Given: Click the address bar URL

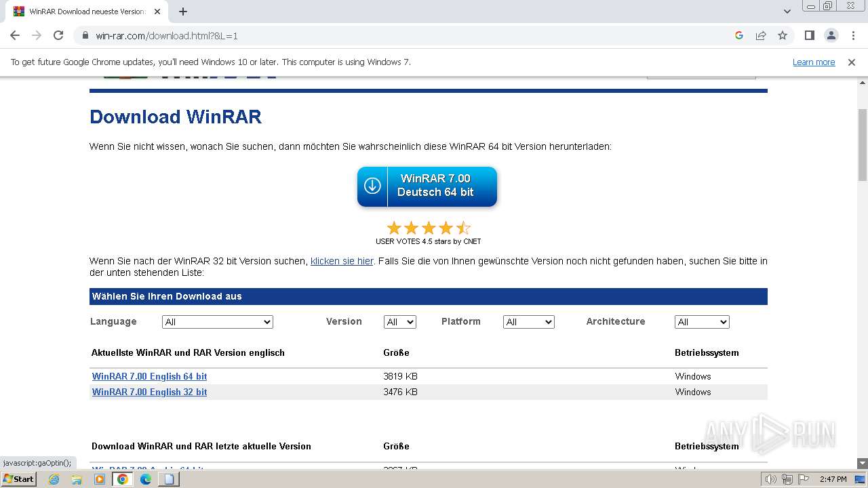Looking at the screenshot, I should (x=166, y=36).
